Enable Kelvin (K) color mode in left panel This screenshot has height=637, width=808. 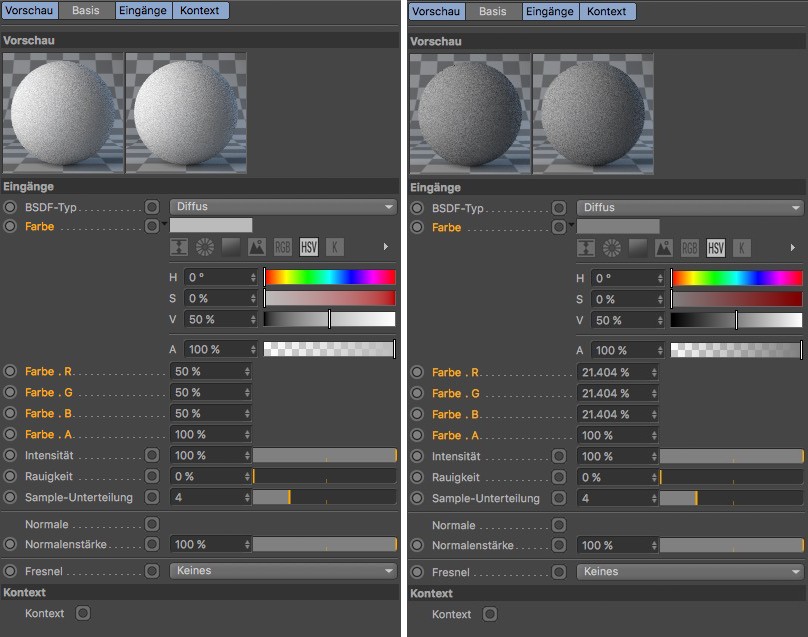335,247
